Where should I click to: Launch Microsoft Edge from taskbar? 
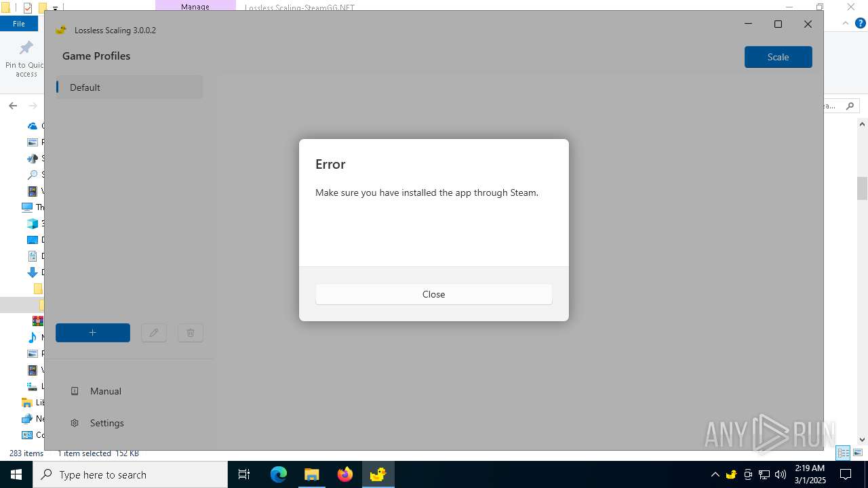279,474
